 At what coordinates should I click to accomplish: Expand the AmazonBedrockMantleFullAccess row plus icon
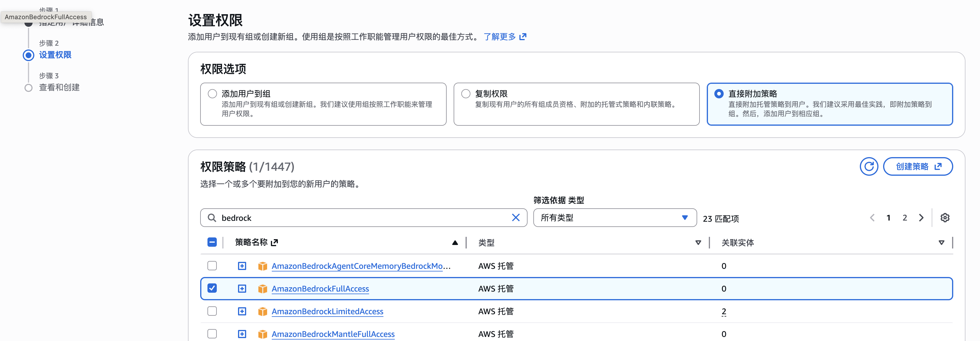(242, 334)
